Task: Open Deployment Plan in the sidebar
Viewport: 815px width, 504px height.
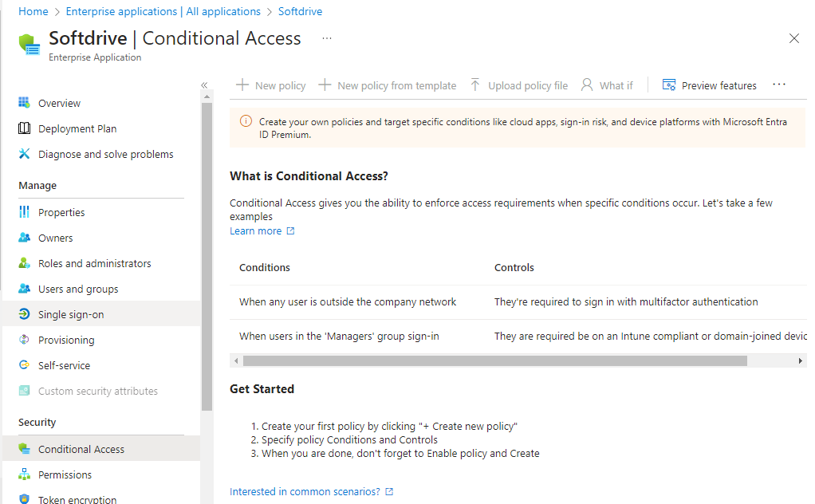Action: point(77,128)
